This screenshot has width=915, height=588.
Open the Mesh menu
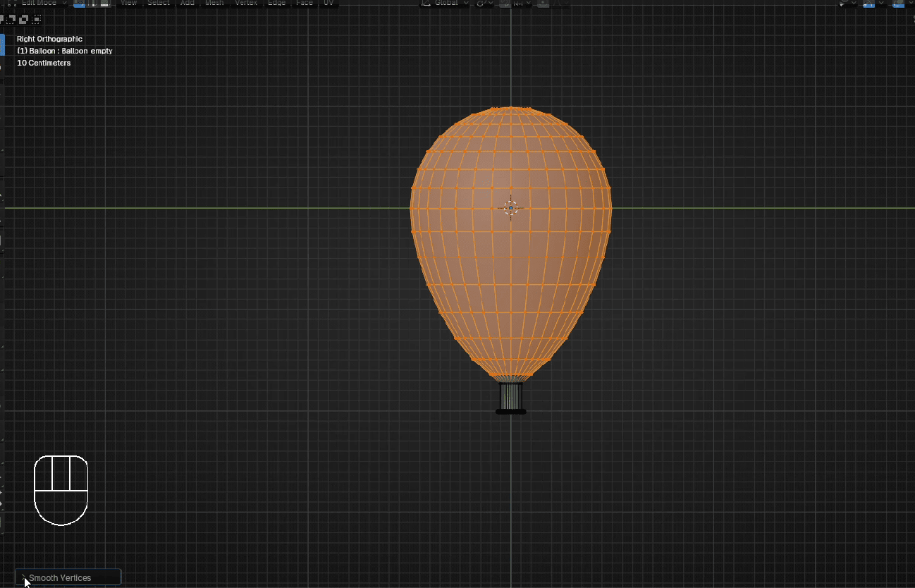[214, 4]
